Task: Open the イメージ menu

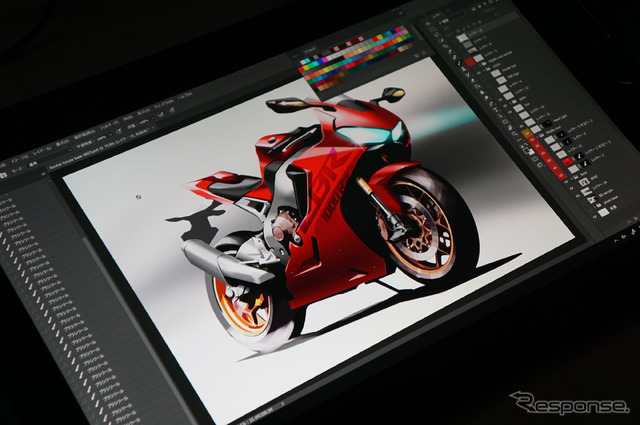Action: (x=20, y=159)
